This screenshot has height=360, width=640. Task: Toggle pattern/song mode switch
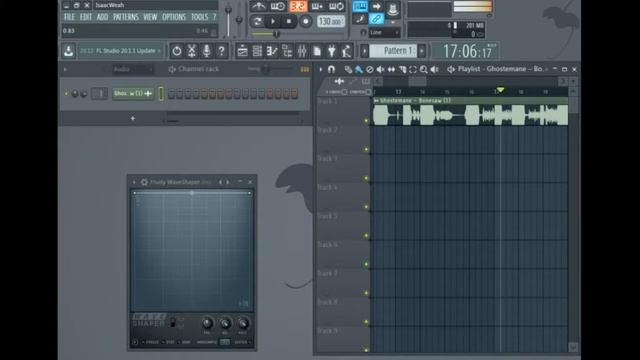click(x=258, y=21)
